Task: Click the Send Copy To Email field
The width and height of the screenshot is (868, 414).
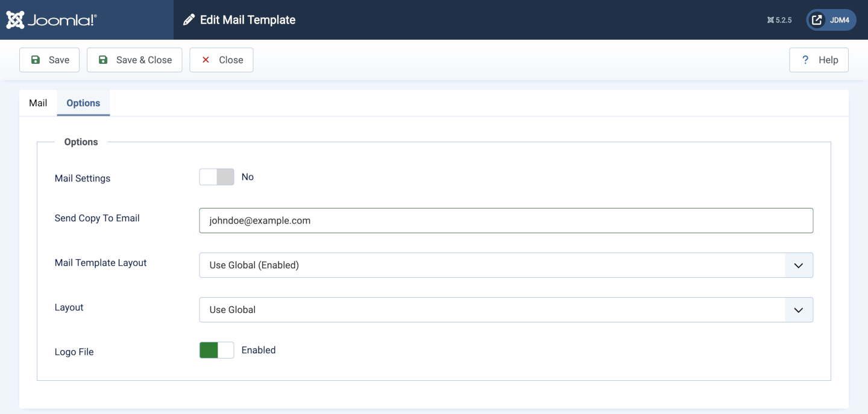Action: pyautogui.click(x=506, y=221)
